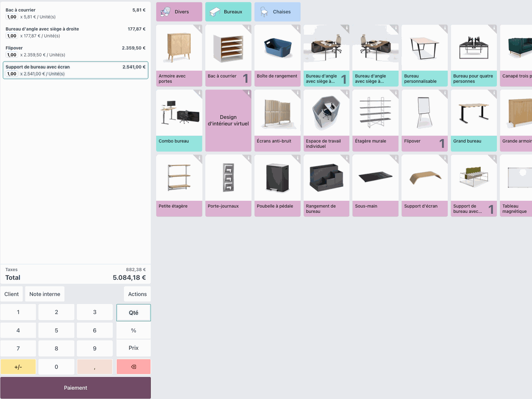This screenshot has height=399, width=532.
Task: Add Bureau personnalisable to order
Action: coord(425,55)
